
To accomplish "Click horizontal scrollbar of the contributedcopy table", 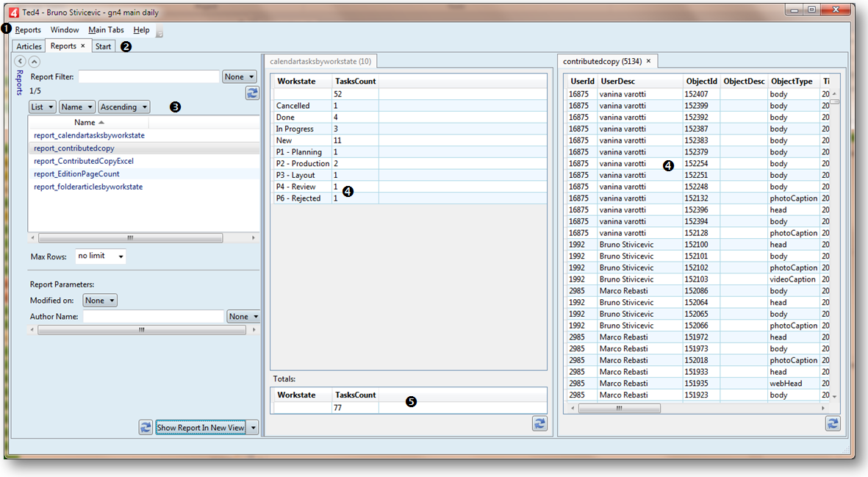I will tap(620, 409).
